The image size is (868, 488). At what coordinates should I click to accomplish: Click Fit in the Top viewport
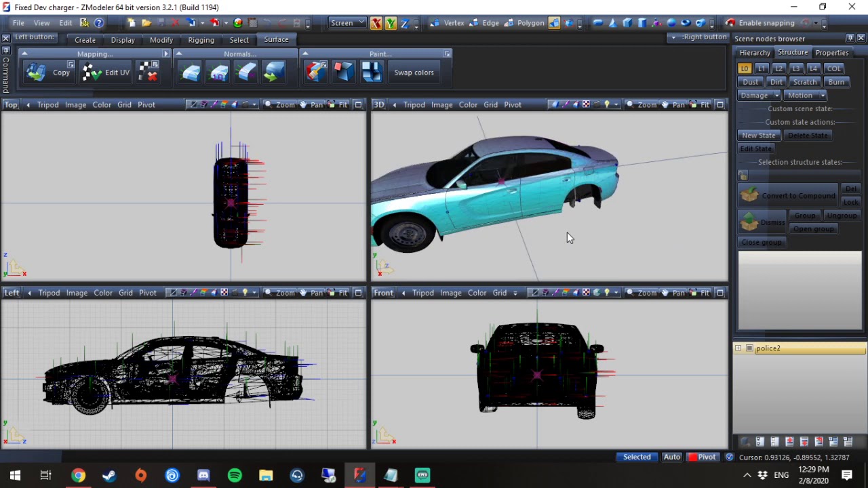point(338,104)
